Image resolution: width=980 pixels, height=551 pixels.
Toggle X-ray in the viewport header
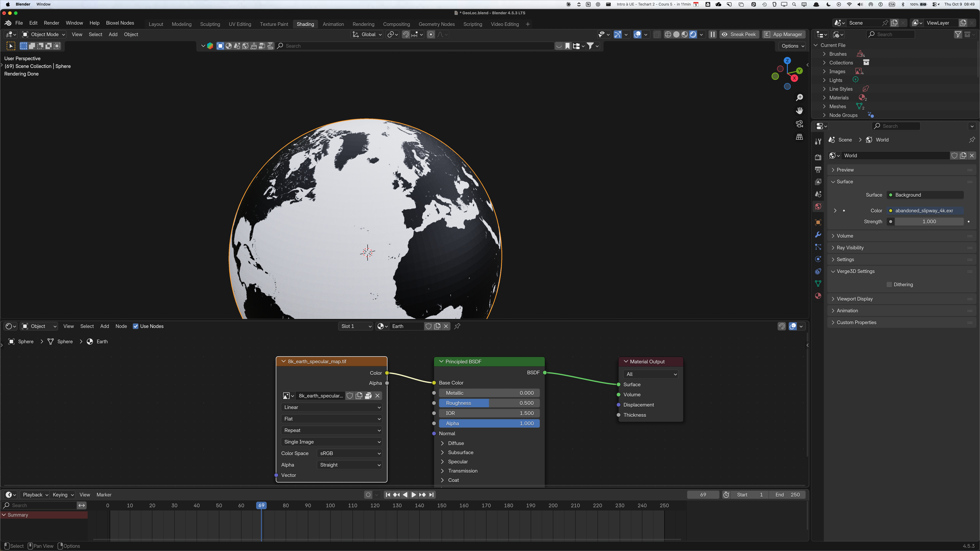tap(657, 35)
